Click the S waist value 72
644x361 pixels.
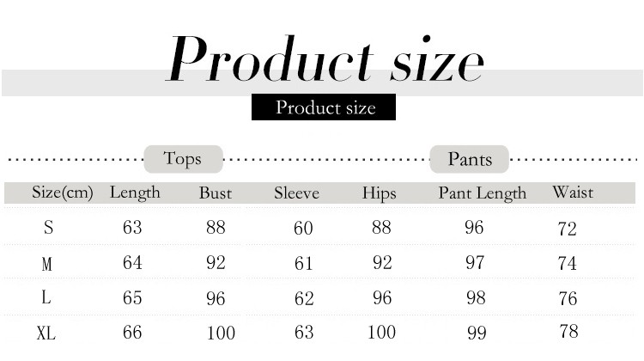point(568,229)
